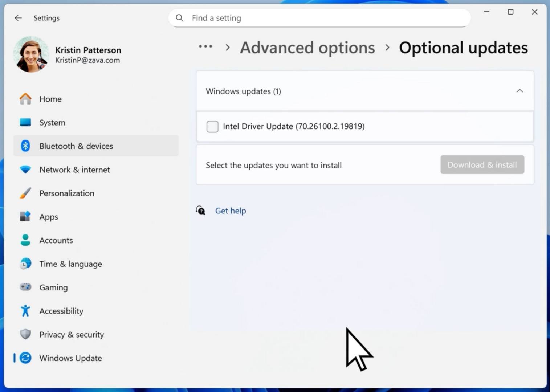
Task: Open Gaming settings
Action: 96,287
